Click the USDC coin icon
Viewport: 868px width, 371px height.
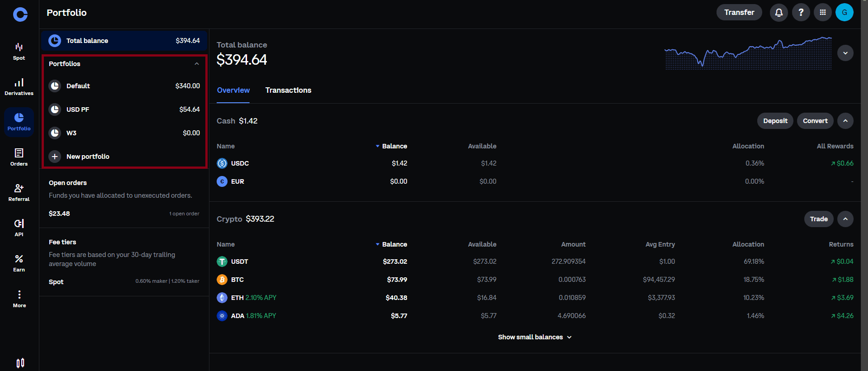tap(222, 163)
